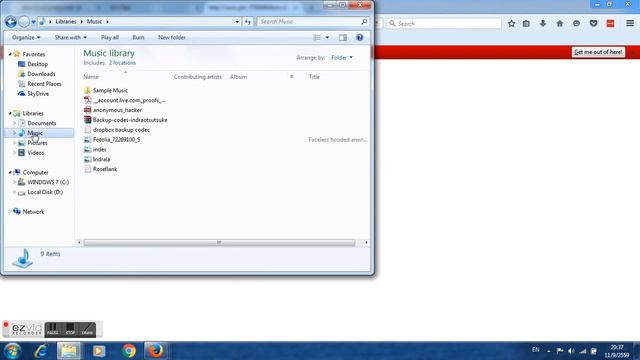Open Firefox Downloads arrow icon

(x=543, y=24)
